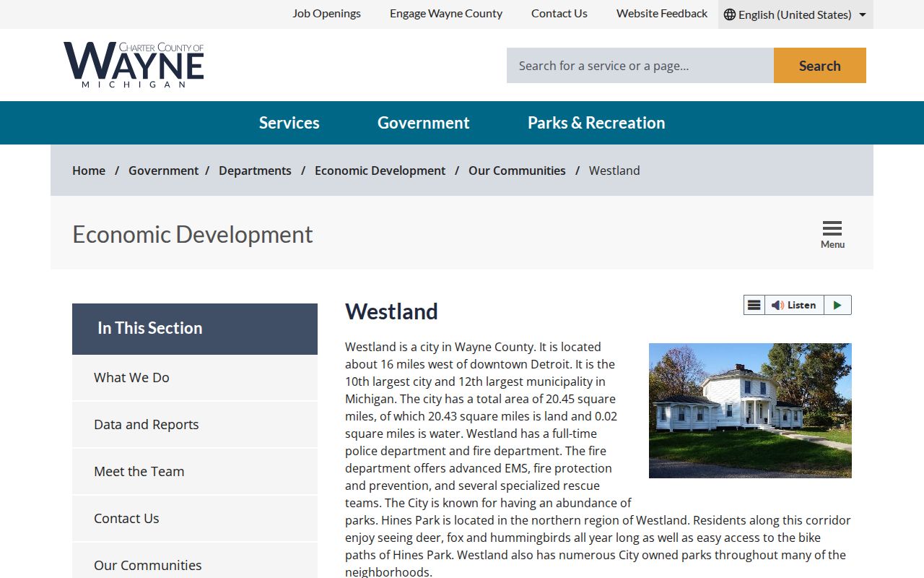
Task: Select the Government breadcrumb link
Action: 163,171
